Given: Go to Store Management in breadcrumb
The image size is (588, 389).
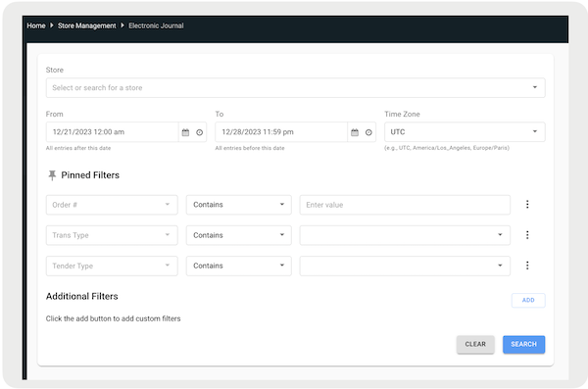Looking at the screenshot, I should click(87, 25).
